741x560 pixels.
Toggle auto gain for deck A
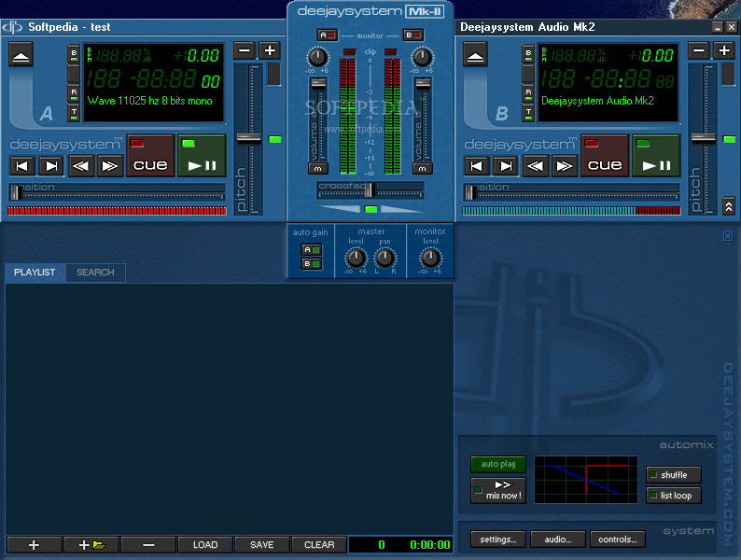pyautogui.click(x=312, y=249)
